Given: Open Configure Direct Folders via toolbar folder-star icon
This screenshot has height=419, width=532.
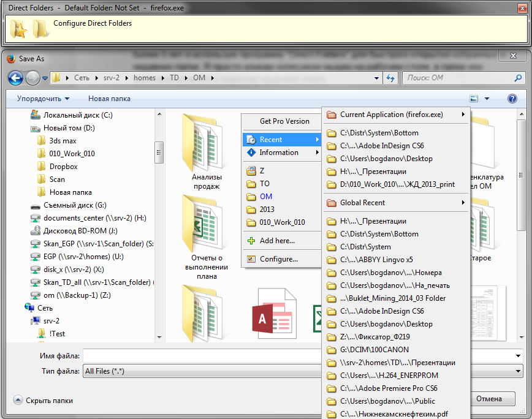Looking at the screenshot, I should (18, 27).
